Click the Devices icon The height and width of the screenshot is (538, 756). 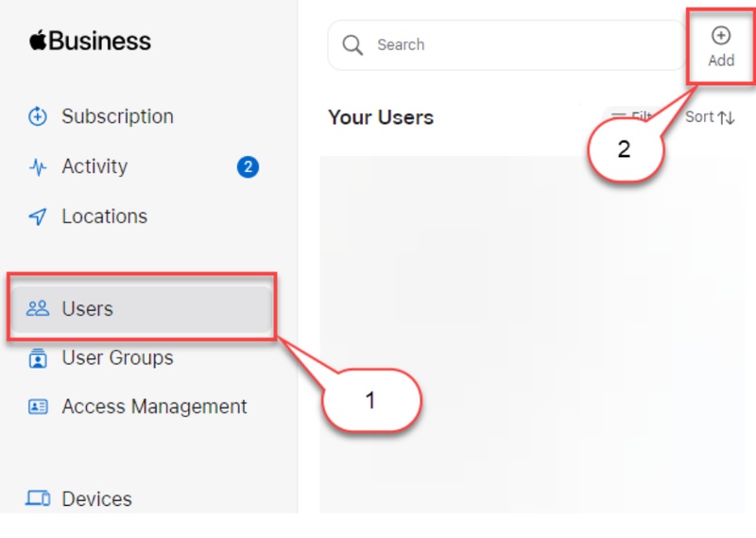click(x=38, y=498)
